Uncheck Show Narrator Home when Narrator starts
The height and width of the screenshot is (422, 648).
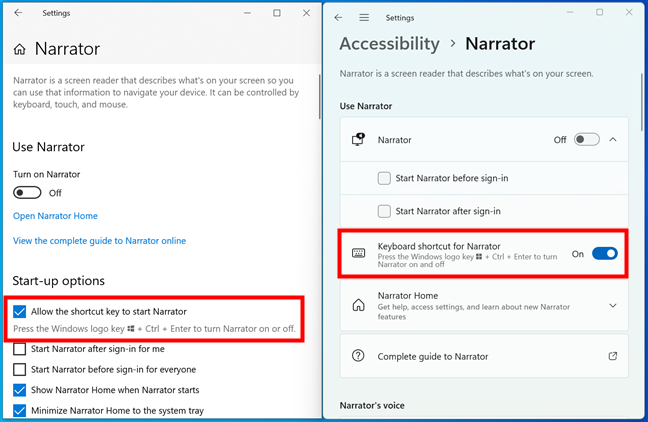click(x=19, y=390)
